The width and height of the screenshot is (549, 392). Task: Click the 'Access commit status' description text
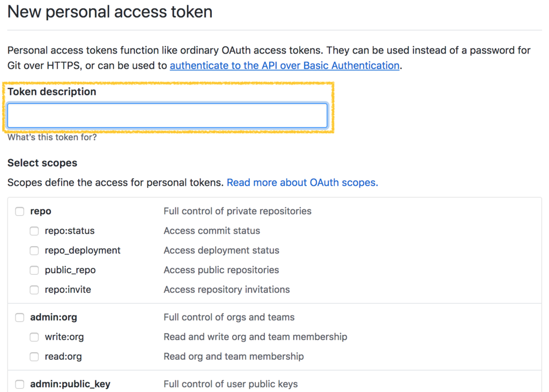212,231
